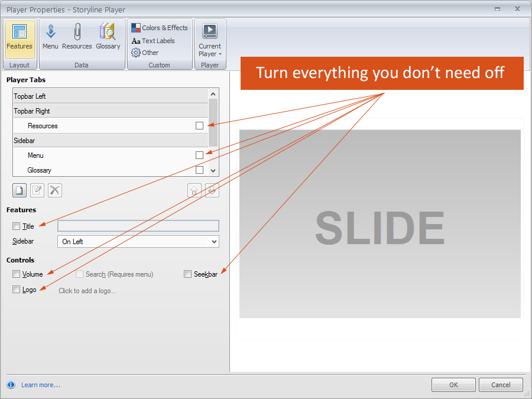Open Text Labels customization
This screenshot has height=399, width=532.
[153, 41]
